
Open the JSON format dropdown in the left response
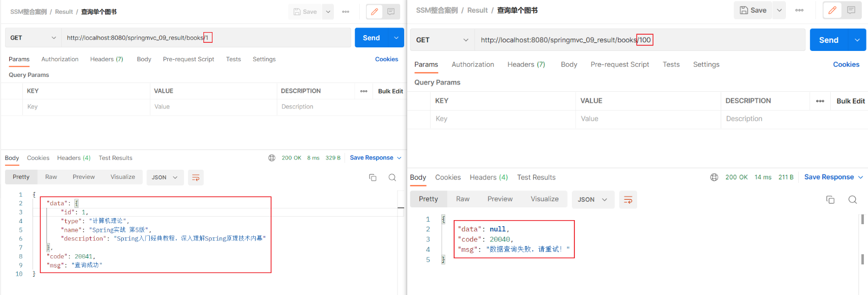pyautogui.click(x=165, y=177)
